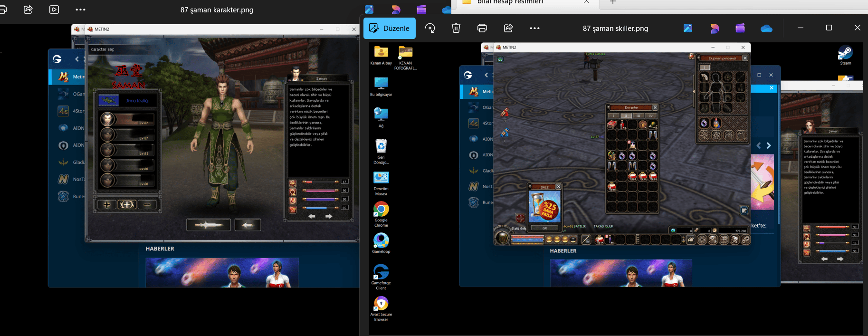Open Designer icon in skiller.png toolbar
868x336 pixels.
[x=714, y=29]
